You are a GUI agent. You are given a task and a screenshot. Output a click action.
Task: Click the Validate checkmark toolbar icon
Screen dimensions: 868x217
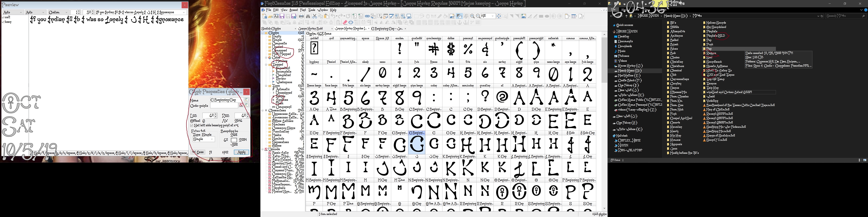coord(392,16)
